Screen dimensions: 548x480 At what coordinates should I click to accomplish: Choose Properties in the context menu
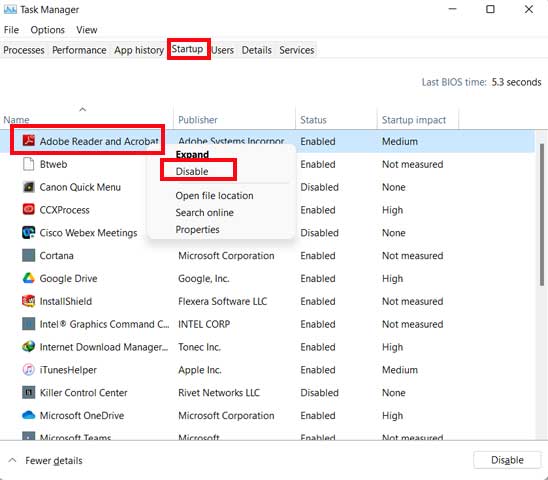(197, 230)
